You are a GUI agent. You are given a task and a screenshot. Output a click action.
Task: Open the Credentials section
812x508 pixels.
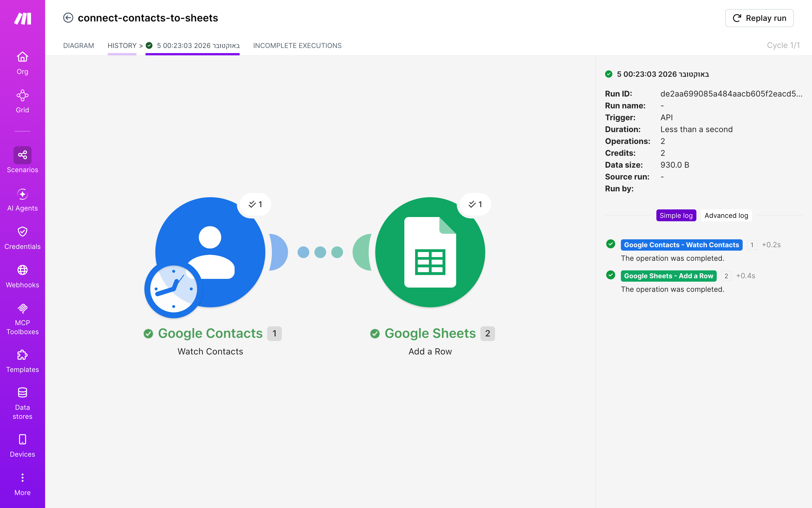(x=23, y=238)
